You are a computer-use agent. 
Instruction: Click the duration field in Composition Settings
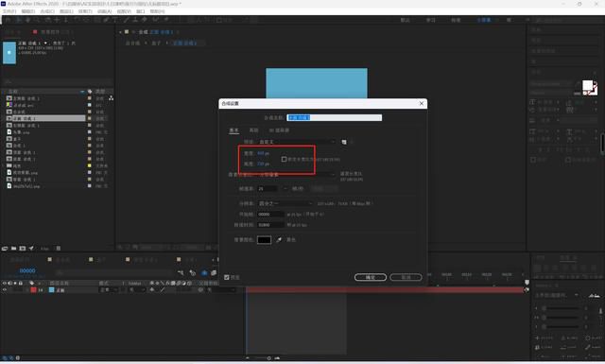271,225
